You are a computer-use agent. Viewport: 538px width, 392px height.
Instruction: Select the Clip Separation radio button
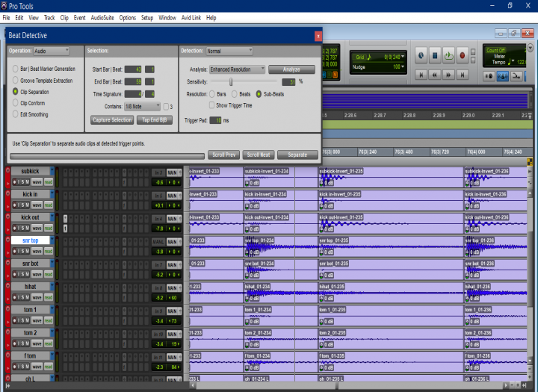pos(15,92)
